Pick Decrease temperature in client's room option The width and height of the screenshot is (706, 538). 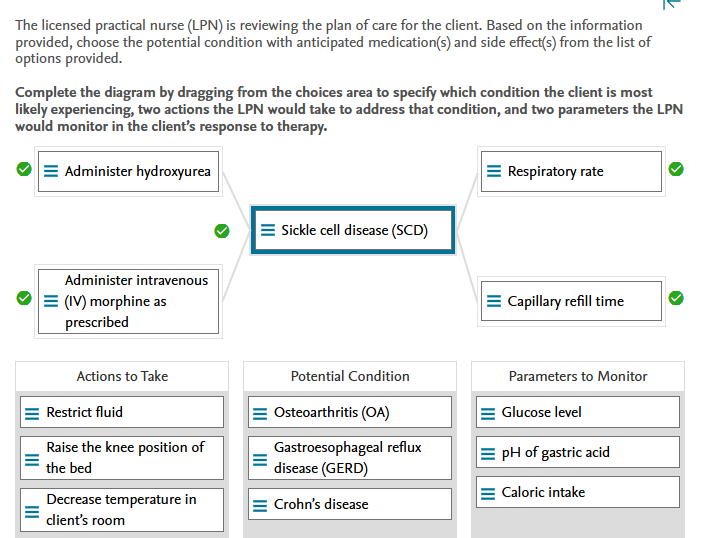click(123, 510)
